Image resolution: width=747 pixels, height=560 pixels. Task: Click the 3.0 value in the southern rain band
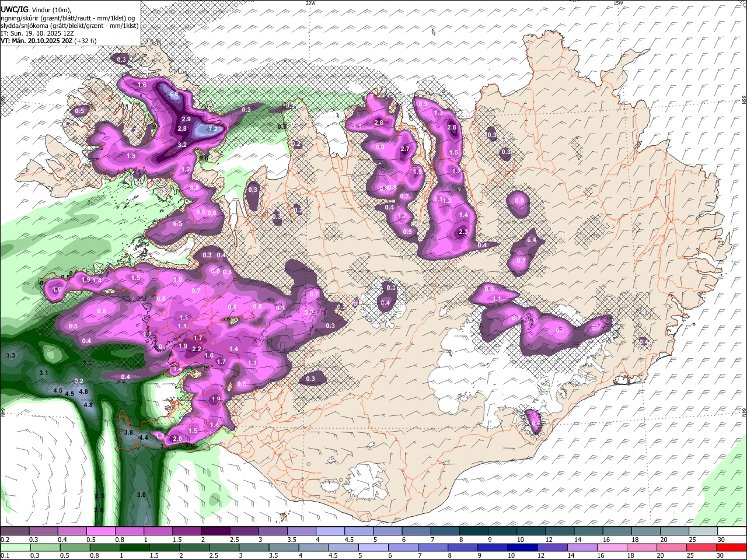pos(141,495)
